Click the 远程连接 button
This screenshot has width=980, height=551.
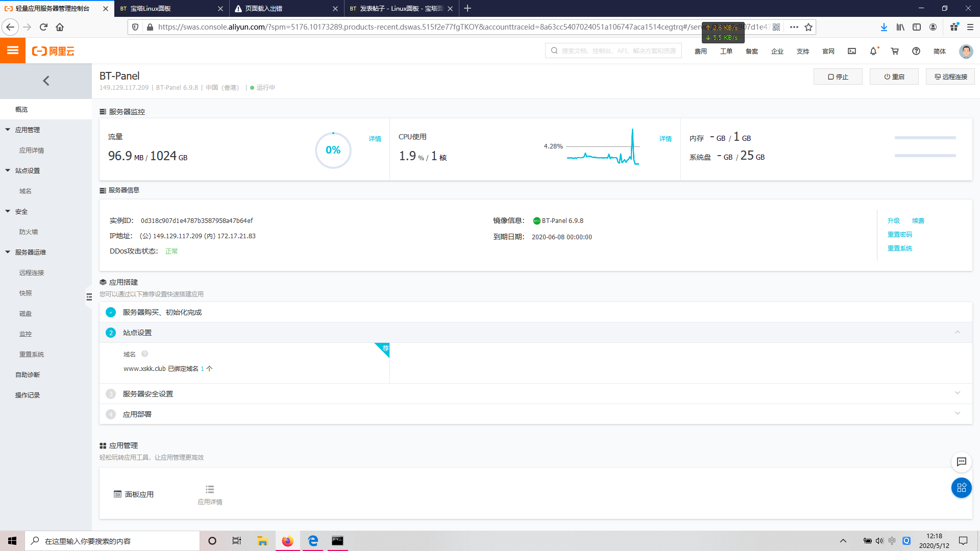click(950, 77)
